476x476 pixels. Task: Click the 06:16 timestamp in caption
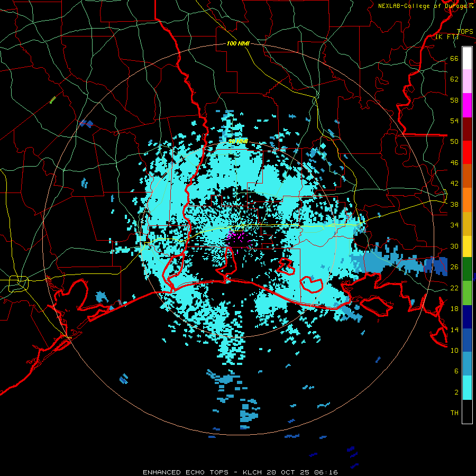pyautogui.click(x=326, y=472)
